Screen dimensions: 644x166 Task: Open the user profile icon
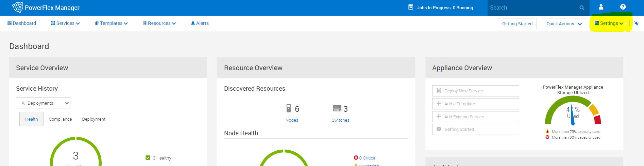coord(601,7)
